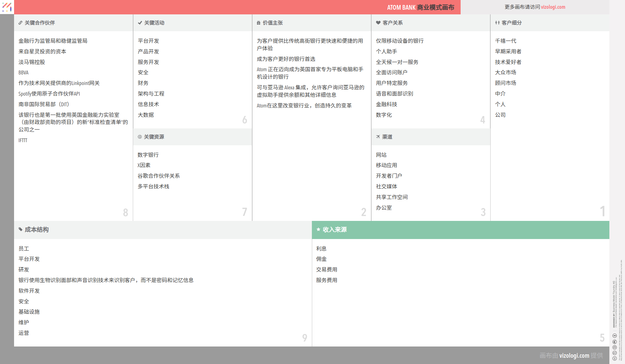Click the airplane icon beside 渠道
625x364 pixels.
click(378, 137)
